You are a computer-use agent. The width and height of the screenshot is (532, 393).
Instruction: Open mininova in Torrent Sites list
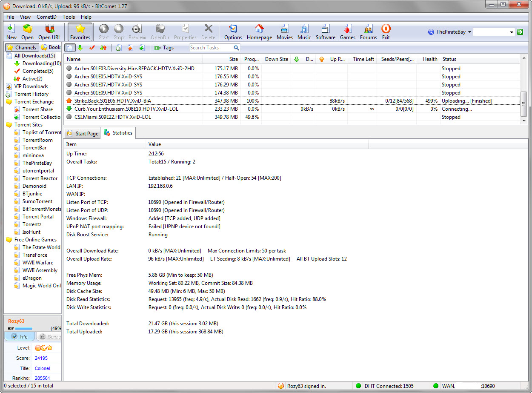(29, 155)
